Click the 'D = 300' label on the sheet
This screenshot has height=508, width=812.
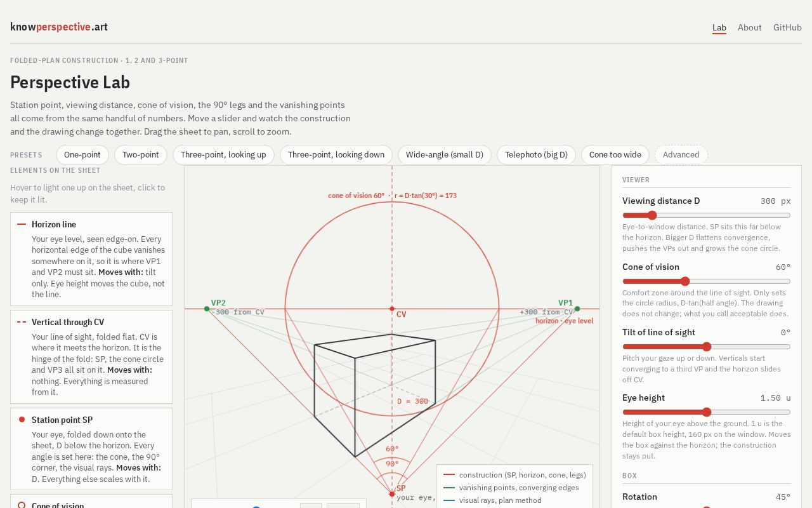click(412, 401)
